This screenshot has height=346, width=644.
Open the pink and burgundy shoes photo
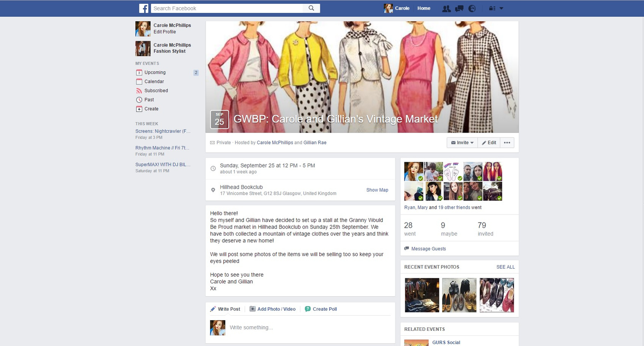pos(497,295)
